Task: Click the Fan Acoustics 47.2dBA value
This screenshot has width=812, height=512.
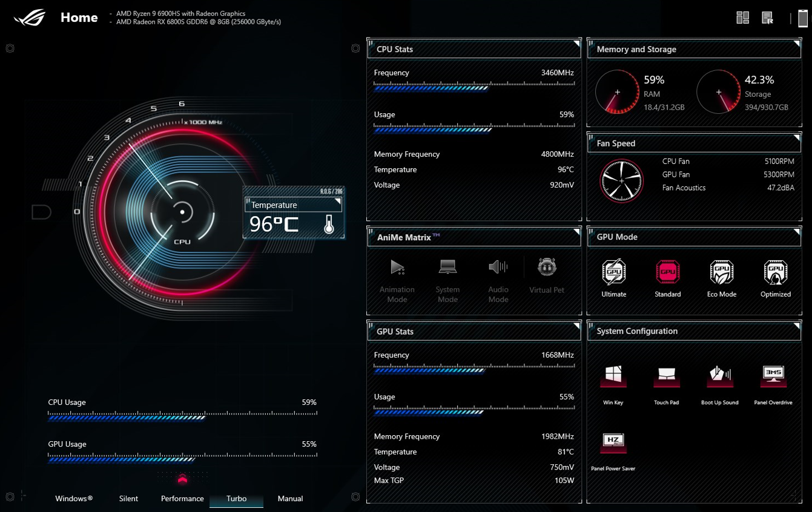Action: 781,188
